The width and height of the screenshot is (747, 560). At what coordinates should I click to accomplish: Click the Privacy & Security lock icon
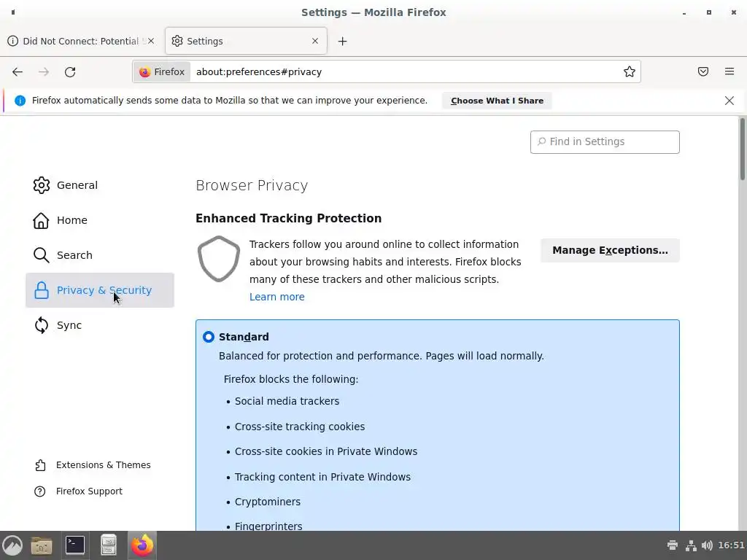(x=42, y=290)
